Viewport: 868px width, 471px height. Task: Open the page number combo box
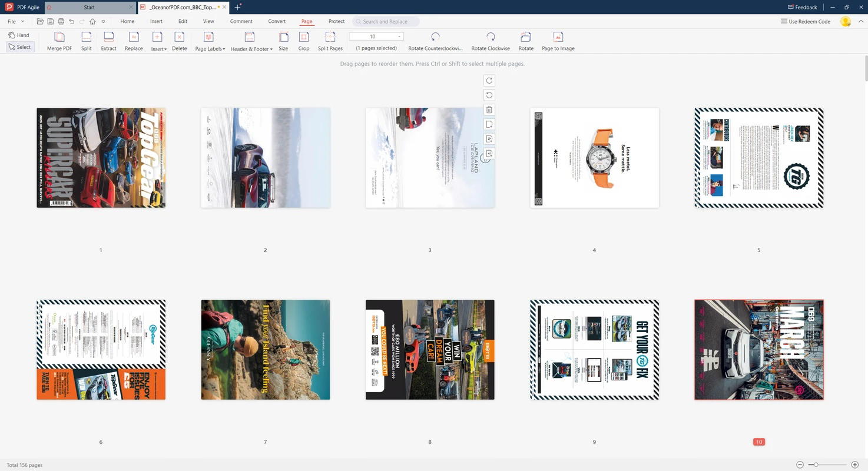pos(376,37)
